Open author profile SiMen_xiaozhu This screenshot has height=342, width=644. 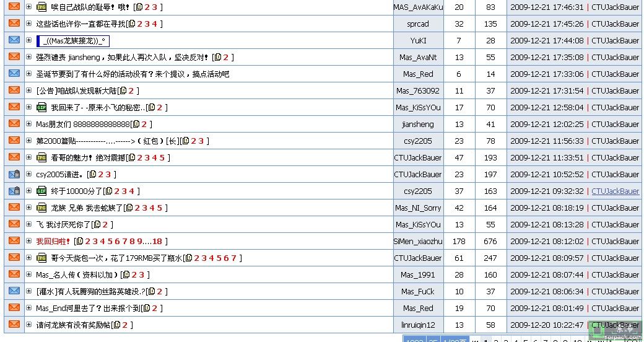(418, 242)
